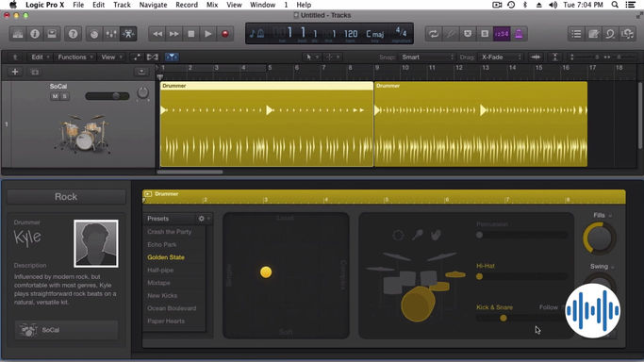Click the Stop transport button
The height and width of the screenshot is (362, 644).
tap(191, 34)
